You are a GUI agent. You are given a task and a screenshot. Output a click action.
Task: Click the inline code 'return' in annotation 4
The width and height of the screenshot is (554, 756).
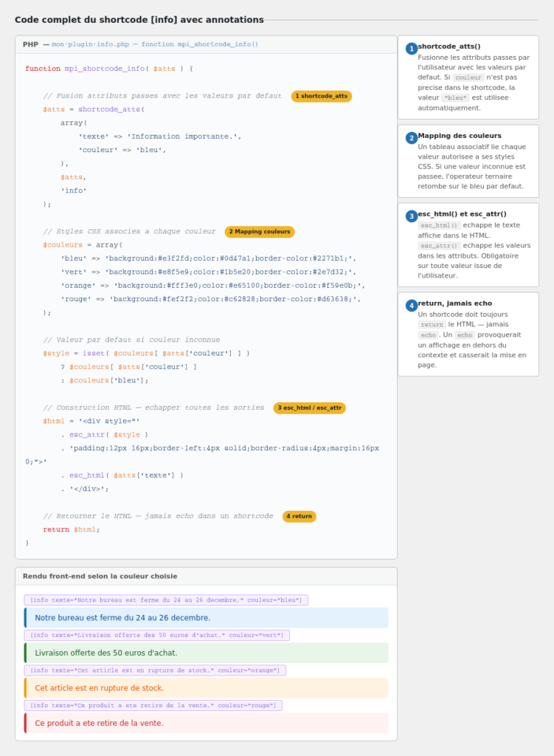tap(432, 325)
